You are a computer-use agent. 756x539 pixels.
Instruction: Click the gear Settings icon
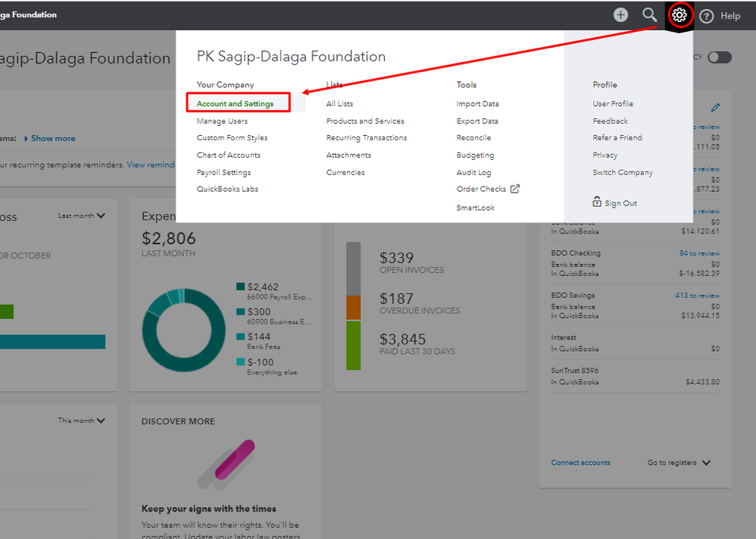coord(679,15)
